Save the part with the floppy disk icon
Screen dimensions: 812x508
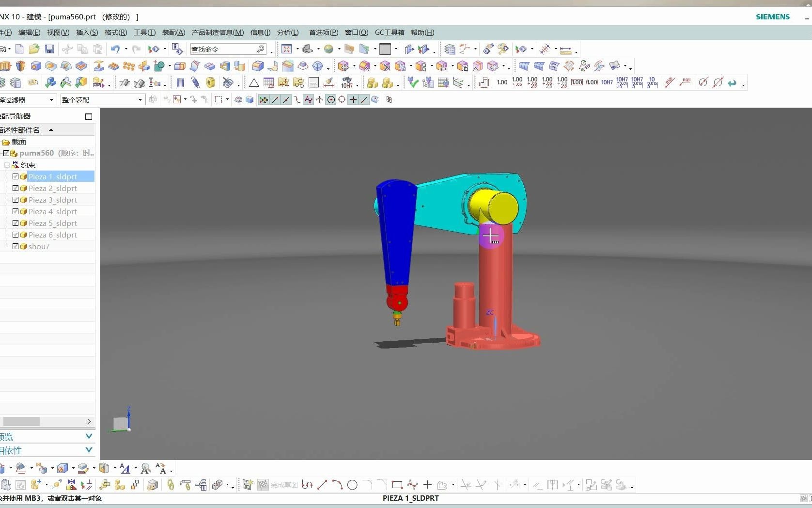tap(49, 49)
